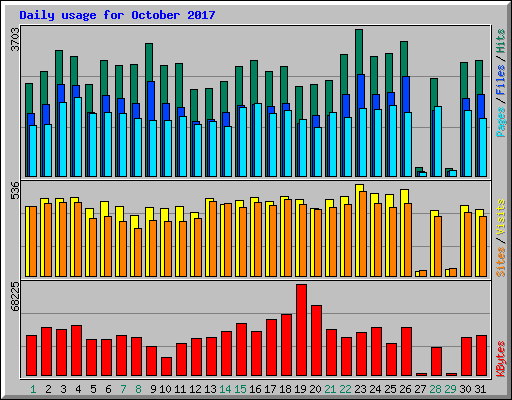
Task: Click the yellow Visits bar for day 23
Action: click(358, 230)
